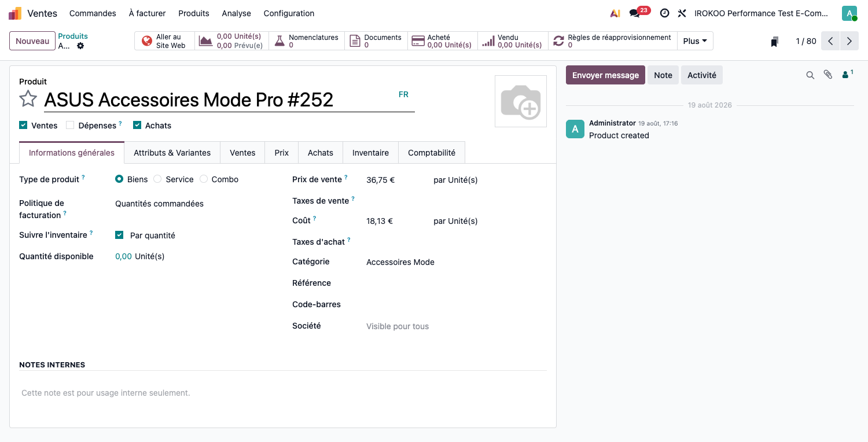Open the Administrator user avatar menu
The height and width of the screenshot is (442, 868).
click(x=849, y=13)
